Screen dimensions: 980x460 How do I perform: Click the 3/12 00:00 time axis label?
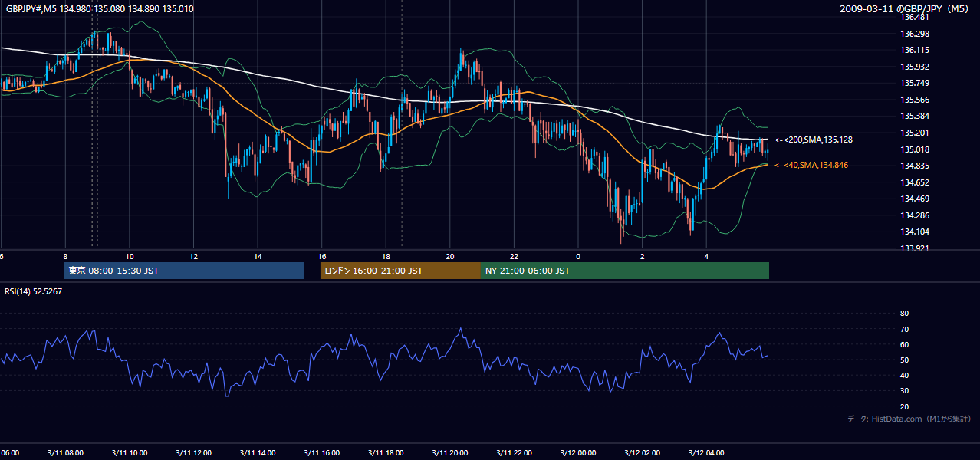coord(578,452)
